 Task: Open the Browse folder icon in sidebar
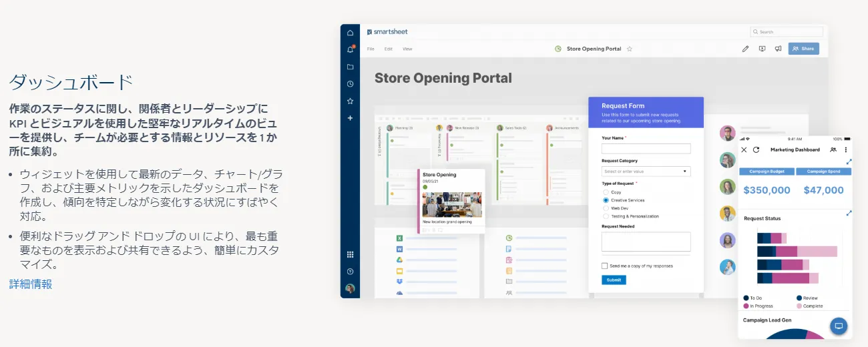pos(350,67)
